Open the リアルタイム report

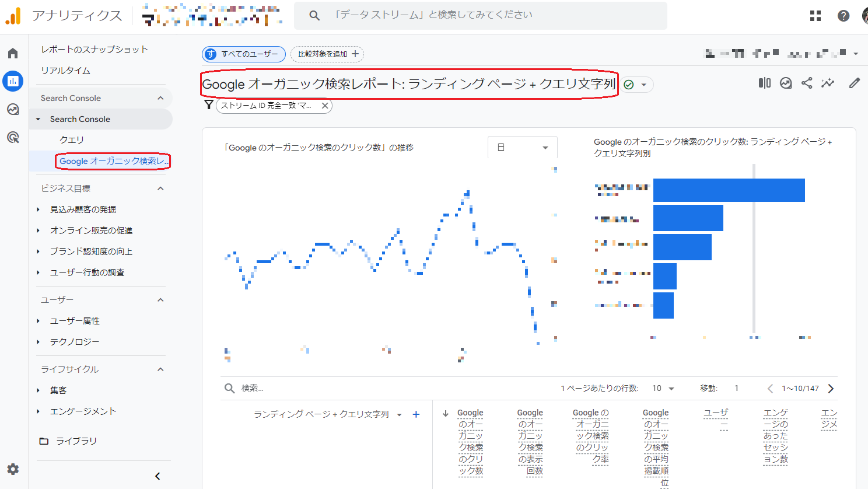pos(64,71)
